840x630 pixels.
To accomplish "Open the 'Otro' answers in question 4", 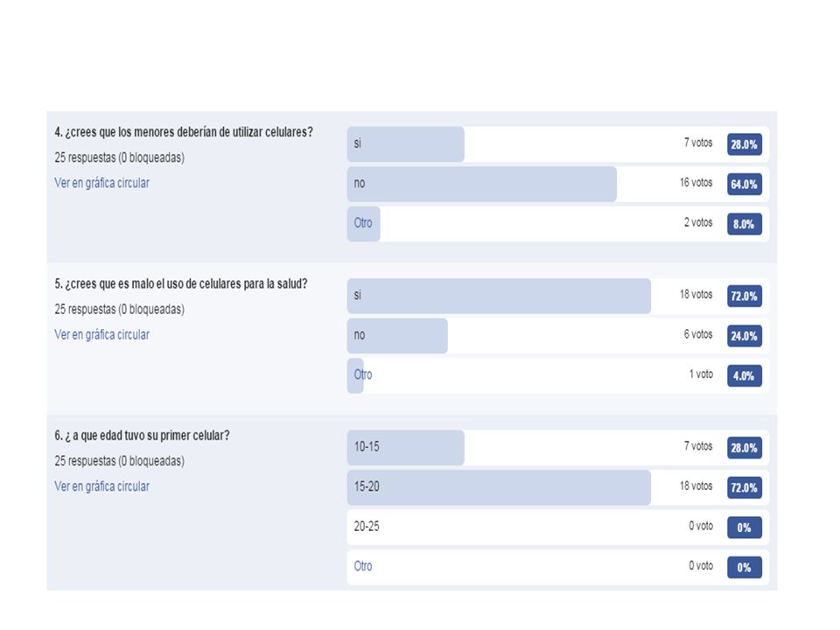I will tap(362, 223).
